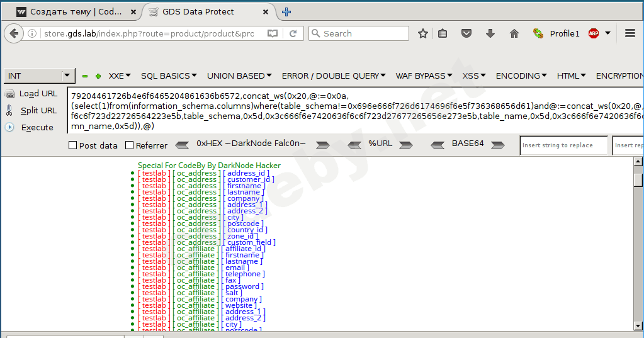Click the HackBar minus button

click(85, 76)
